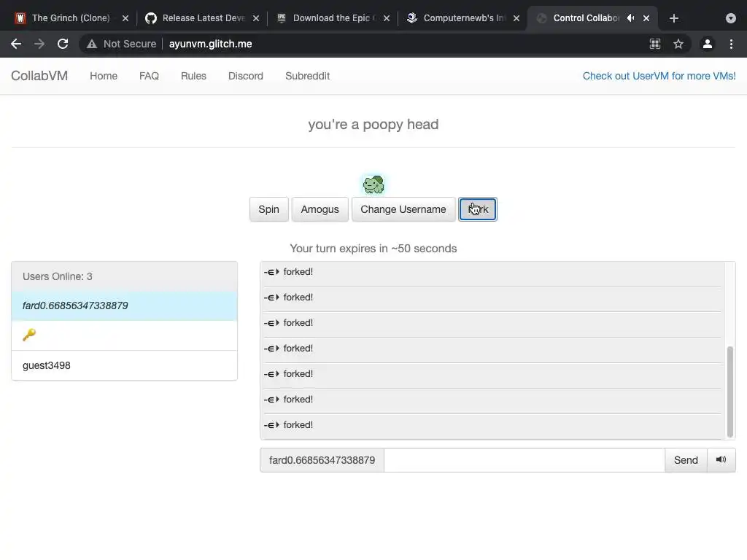The image size is (747, 560).
Task: Mute audio on Control Collab tab
Action: point(631,18)
